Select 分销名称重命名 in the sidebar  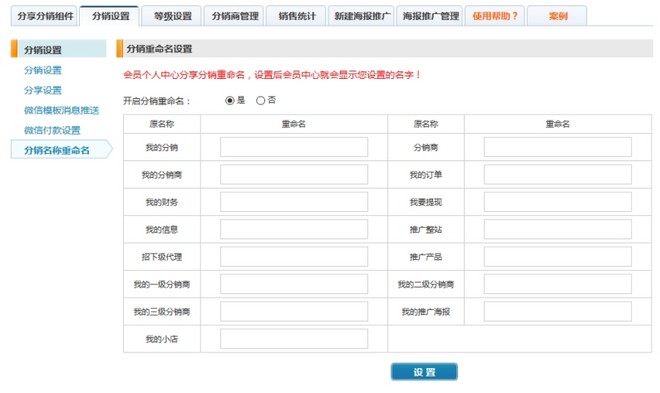(61, 150)
